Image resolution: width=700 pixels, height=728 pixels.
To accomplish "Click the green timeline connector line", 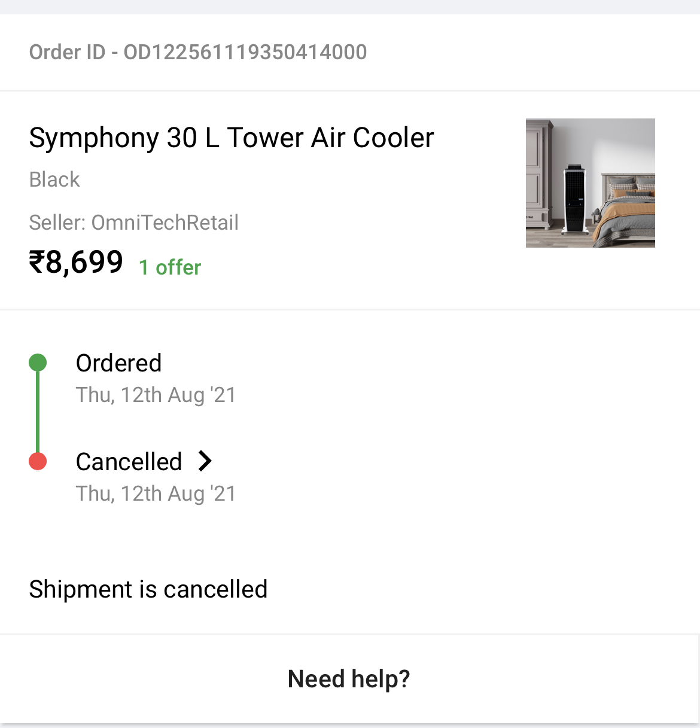I will (x=38, y=412).
